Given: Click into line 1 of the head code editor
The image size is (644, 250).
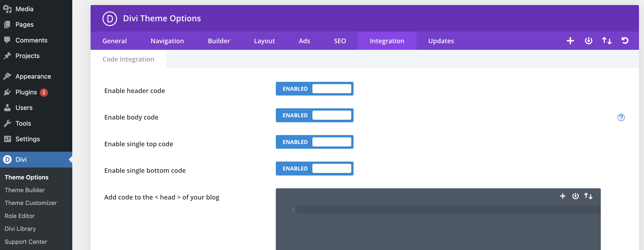Looking at the screenshot, I should click(x=448, y=210).
